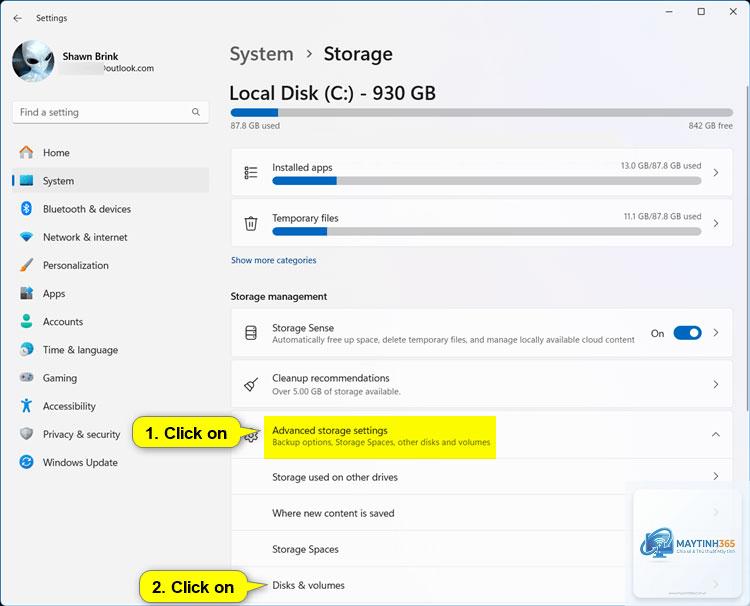Open Disks & volumes
Viewport: 750px width, 606px height.
481,585
